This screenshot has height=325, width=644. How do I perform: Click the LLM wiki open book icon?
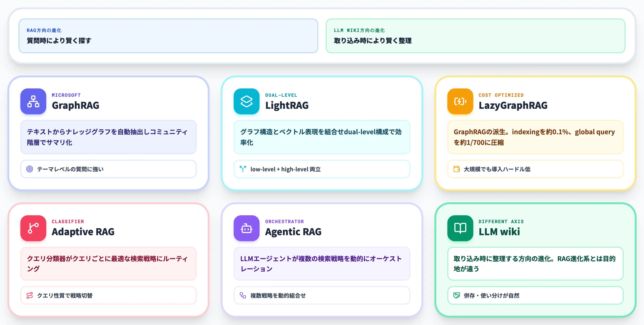460,228
